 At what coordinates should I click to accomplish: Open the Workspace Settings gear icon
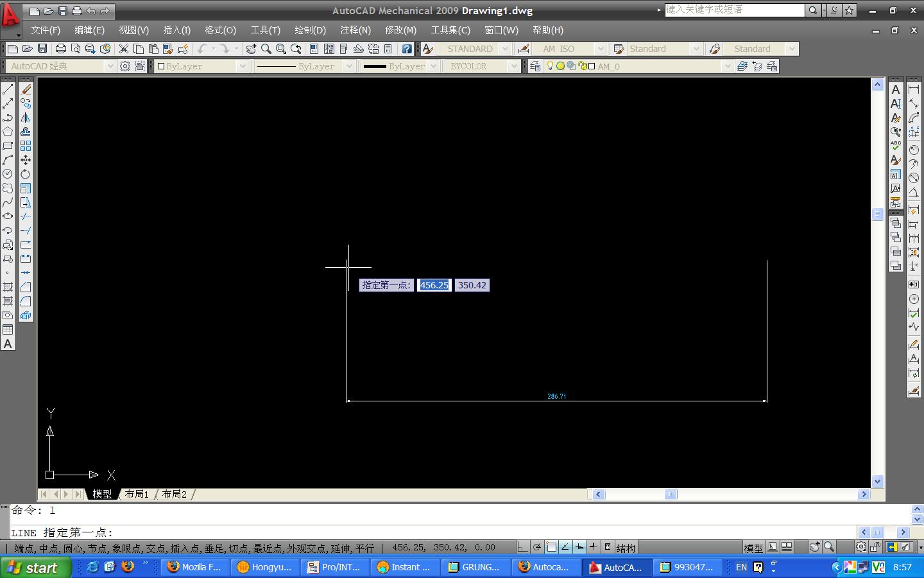pyautogui.click(x=125, y=66)
